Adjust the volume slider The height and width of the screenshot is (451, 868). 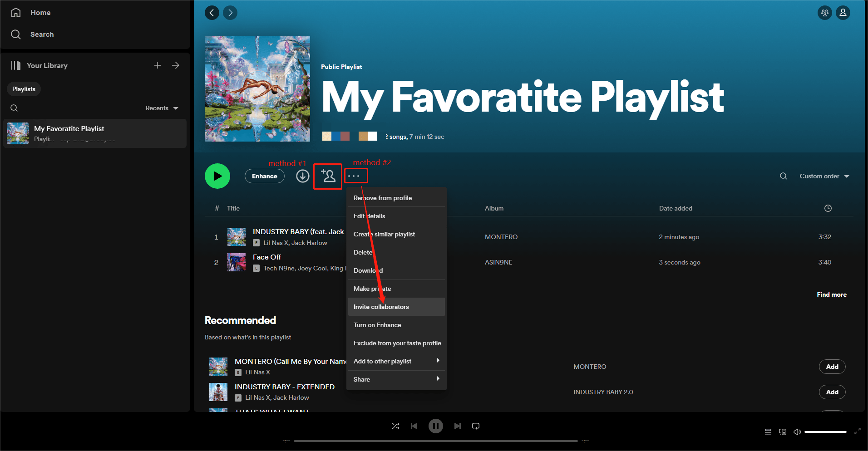tap(825, 432)
